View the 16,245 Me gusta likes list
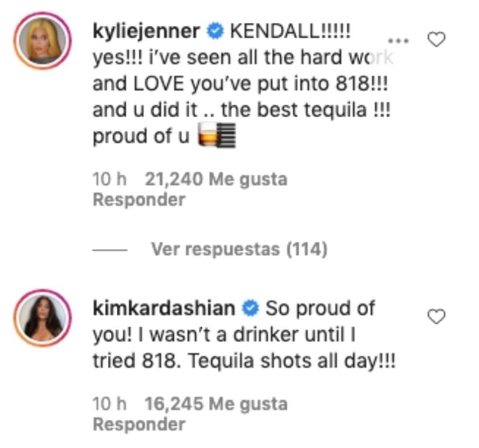 pos(216,404)
